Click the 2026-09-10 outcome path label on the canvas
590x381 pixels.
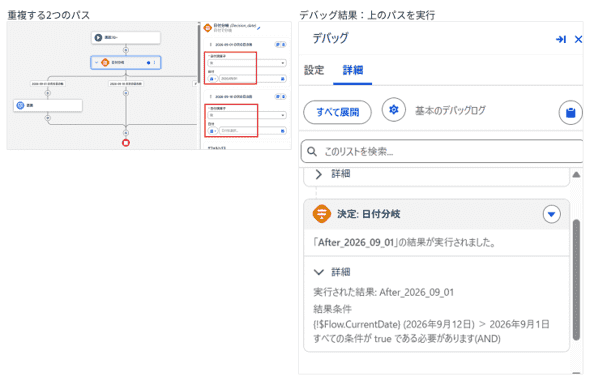pyautogui.click(x=126, y=84)
